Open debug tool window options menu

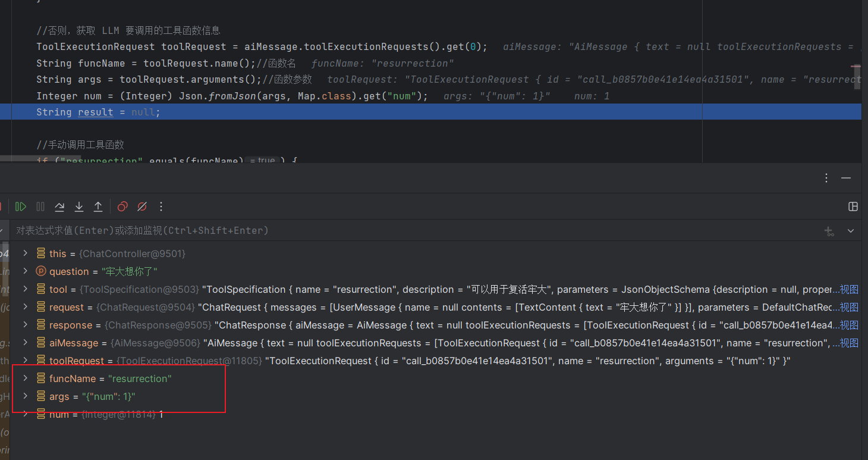click(826, 178)
